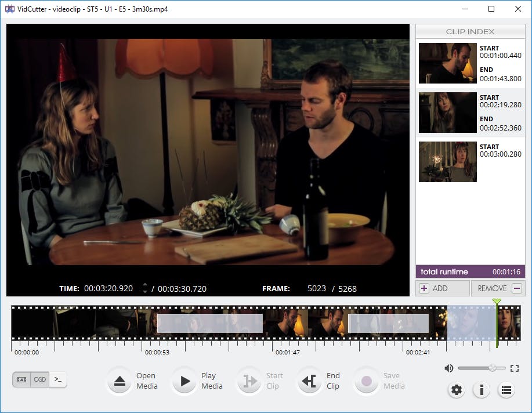
Task: Toggle the OSD on-screen display button
Action: [39, 379]
